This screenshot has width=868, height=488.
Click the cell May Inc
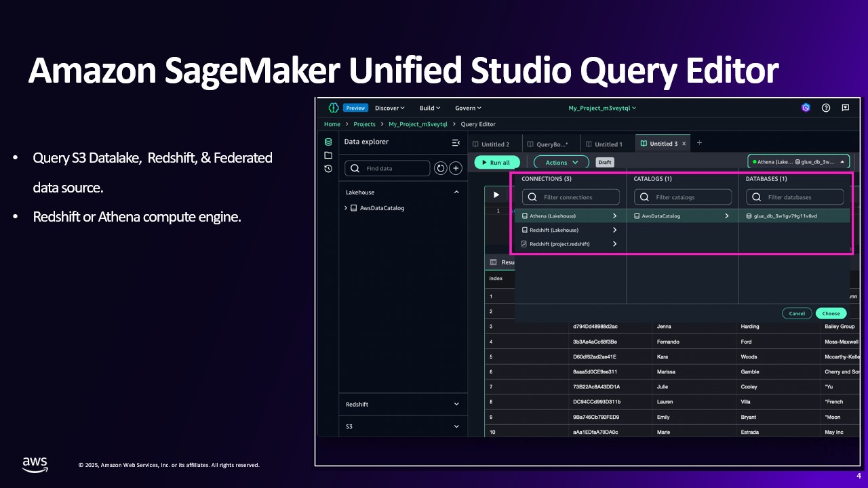coord(834,432)
